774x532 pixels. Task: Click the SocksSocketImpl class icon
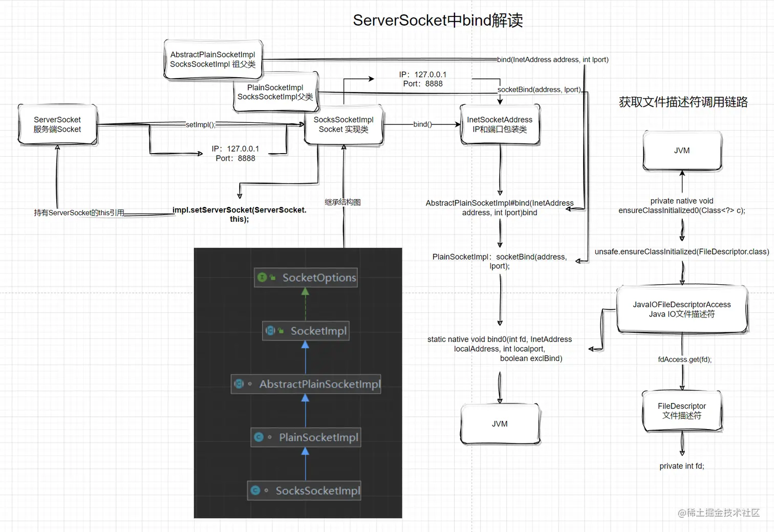[254, 491]
